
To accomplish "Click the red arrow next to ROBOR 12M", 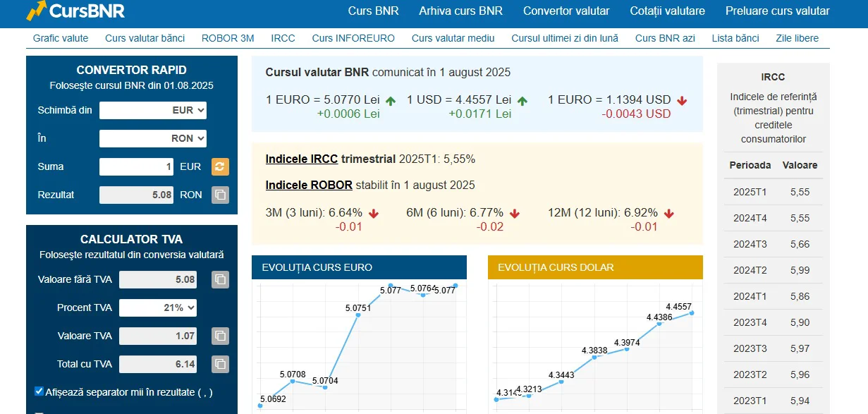I will pyautogui.click(x=668, y=214).
